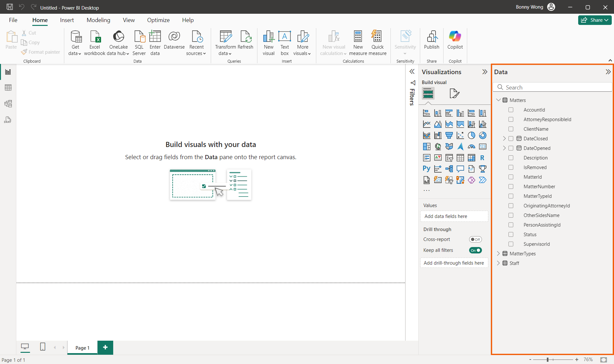Expand the DateOpened date hierarchy
This screenshot has height=364, width=614.
(504, 148)
